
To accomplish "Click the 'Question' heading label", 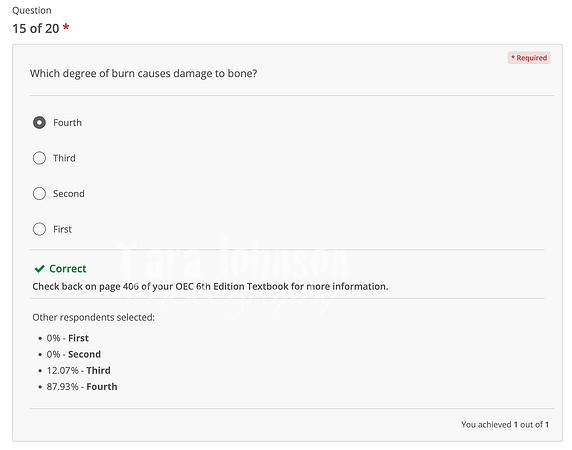I will [32, 10].
